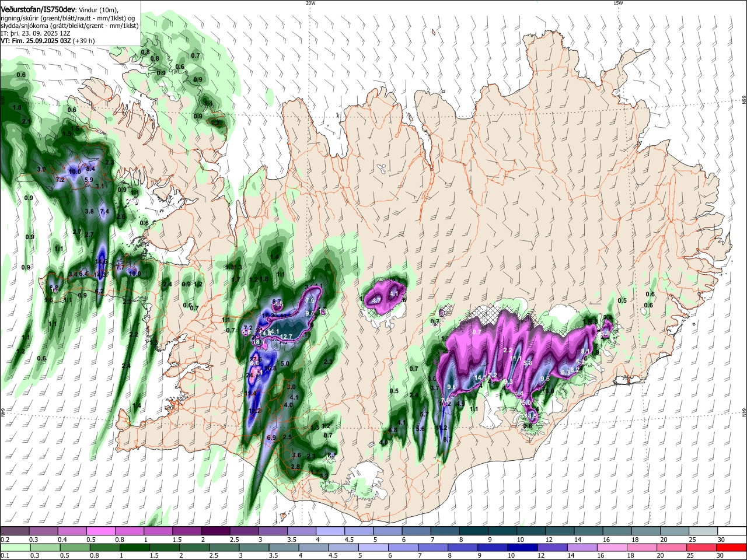The height and width of the screenshot is (560, 747).
Task: Click the 11.4 precipitation value on the map
Action: pos(250,394)
